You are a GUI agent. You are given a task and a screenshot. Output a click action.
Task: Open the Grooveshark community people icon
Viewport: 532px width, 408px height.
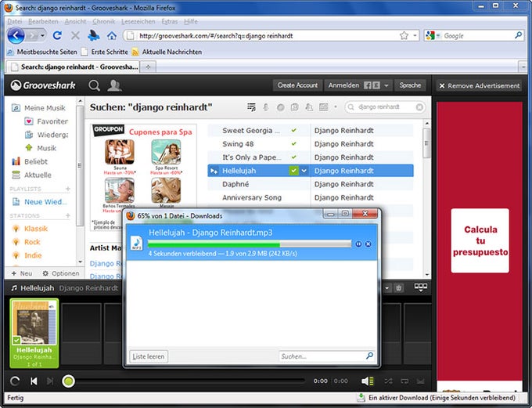(114, 85)
